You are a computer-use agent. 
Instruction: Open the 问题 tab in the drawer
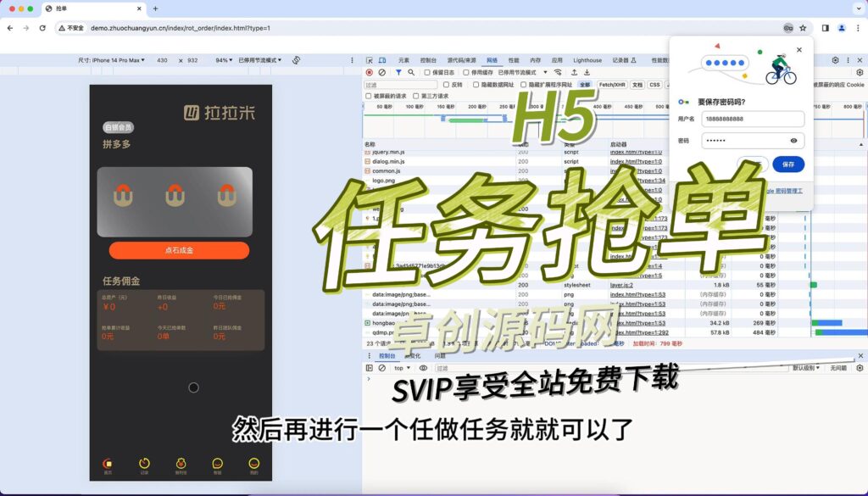coord(440,356)
